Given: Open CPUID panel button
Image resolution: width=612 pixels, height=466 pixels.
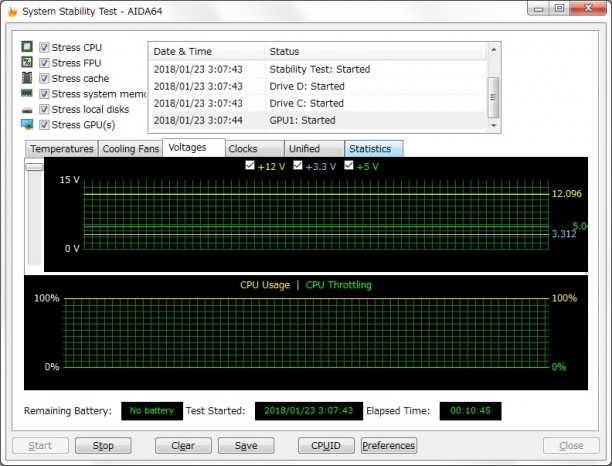Looking at the screenshot, I should [x=326, y=445].
